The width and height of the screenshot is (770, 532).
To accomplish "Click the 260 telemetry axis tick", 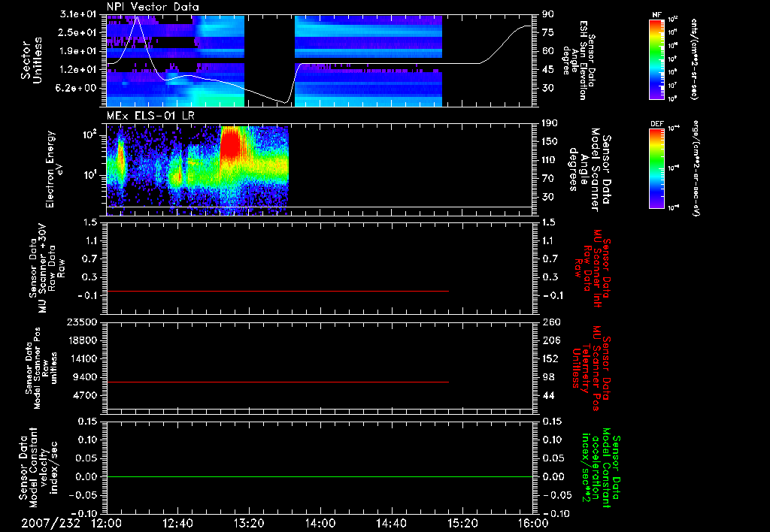I will point(550,322).
